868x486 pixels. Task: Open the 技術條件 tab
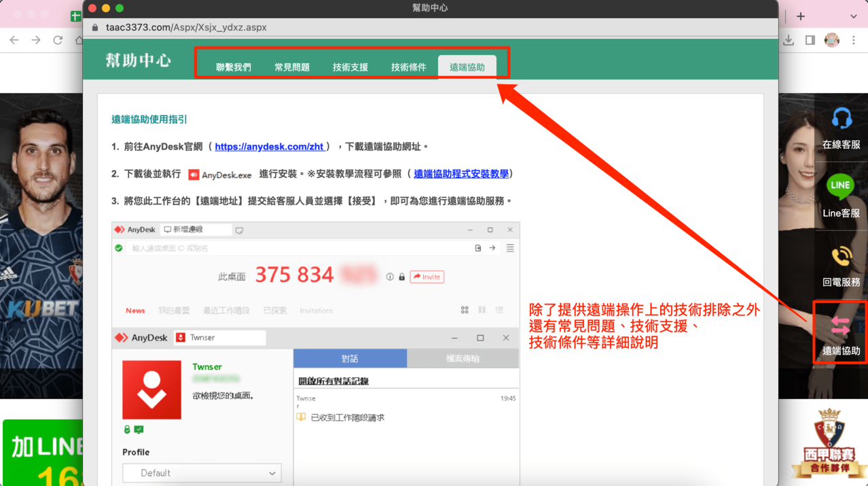(x=408, y=67)
